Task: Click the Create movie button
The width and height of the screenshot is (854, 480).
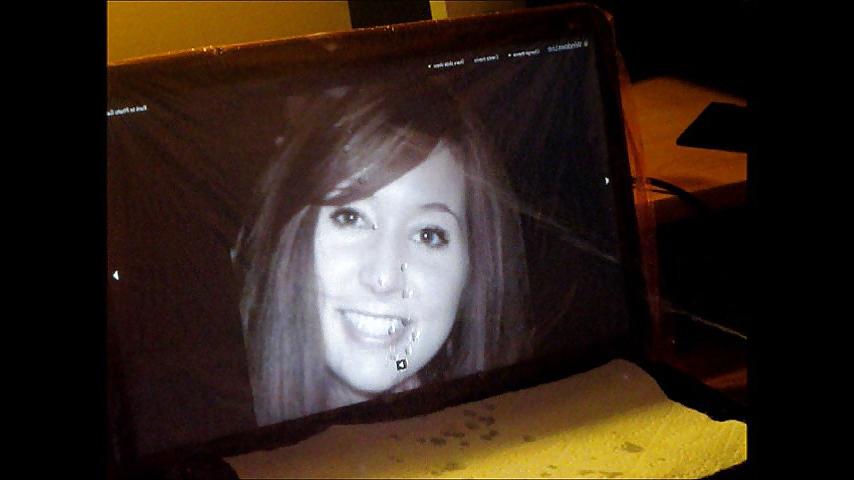Action: point(486,59)
